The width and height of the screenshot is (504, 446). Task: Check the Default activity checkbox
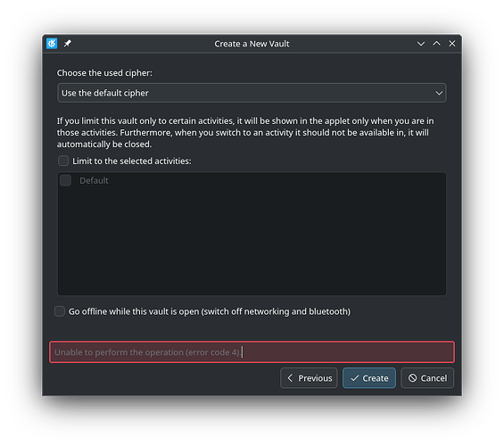click(x=66, y=180)
